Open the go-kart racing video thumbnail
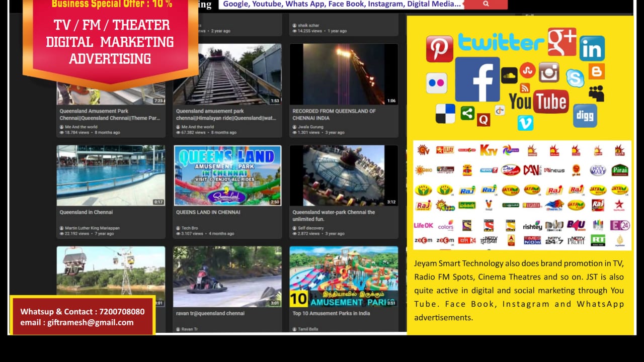 click(227, 277)
